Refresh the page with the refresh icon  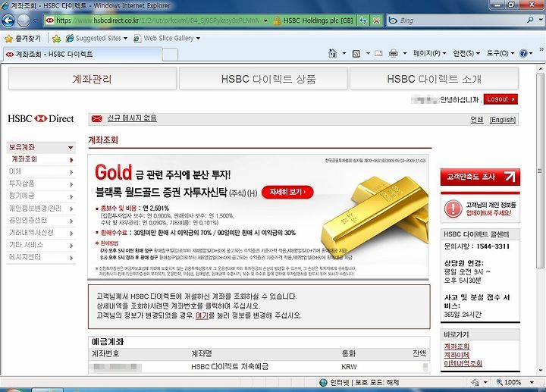point(363,20)
